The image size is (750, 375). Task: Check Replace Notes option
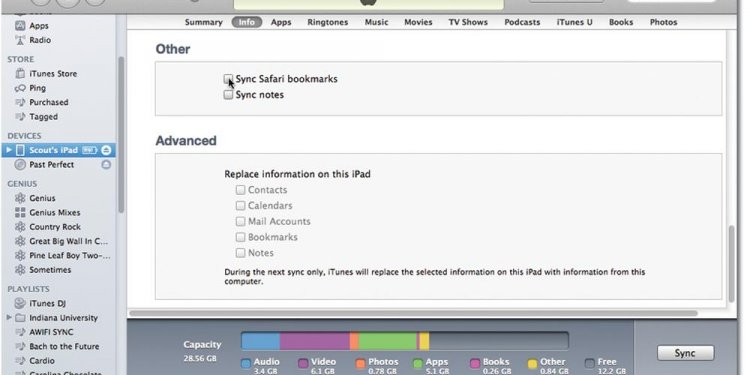[x=241, y=253]
